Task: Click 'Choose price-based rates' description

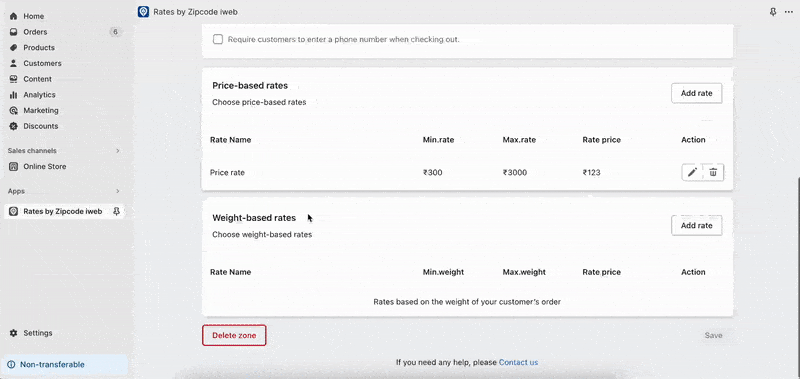Action: click(259, 102)
